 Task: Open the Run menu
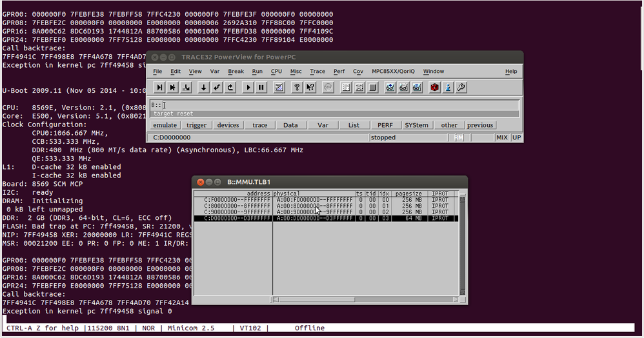[x=257, y=71]
